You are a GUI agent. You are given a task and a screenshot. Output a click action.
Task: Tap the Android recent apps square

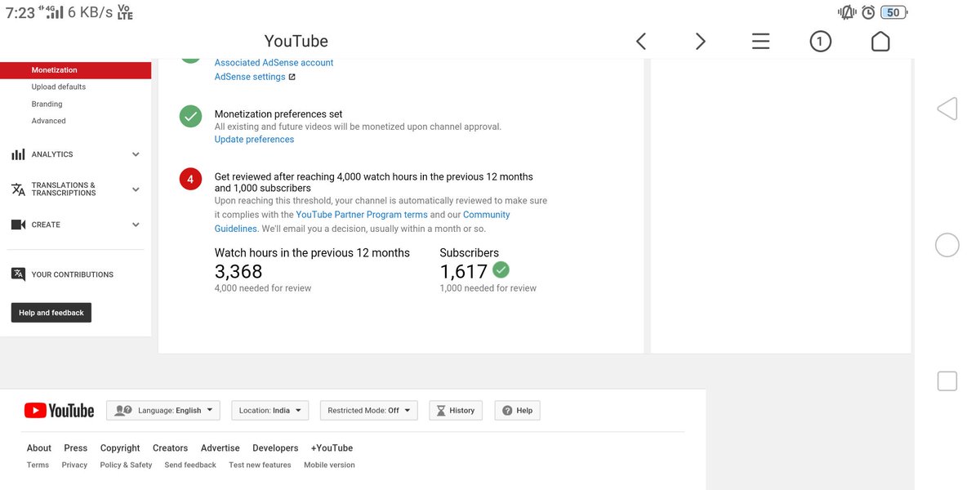point(947,381)
